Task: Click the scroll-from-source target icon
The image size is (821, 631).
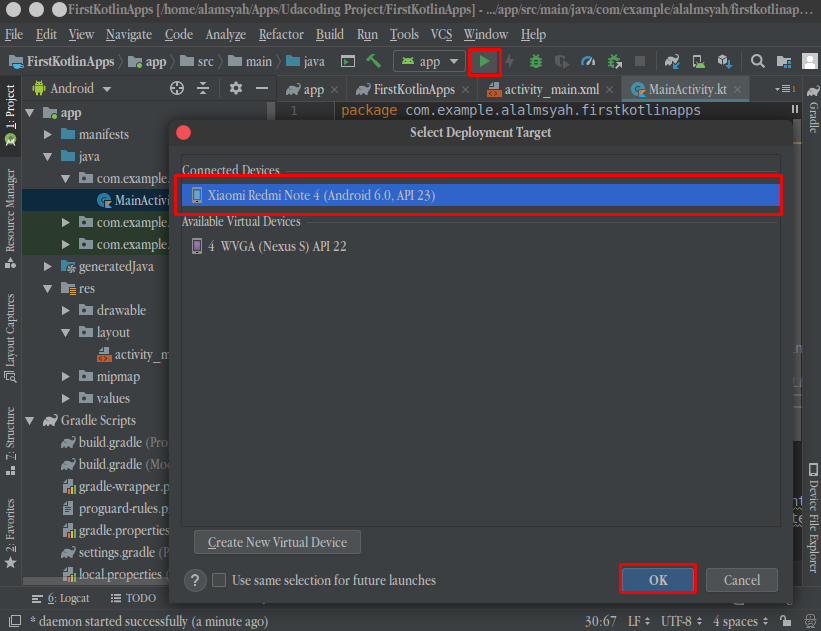Action: (177, 88)
